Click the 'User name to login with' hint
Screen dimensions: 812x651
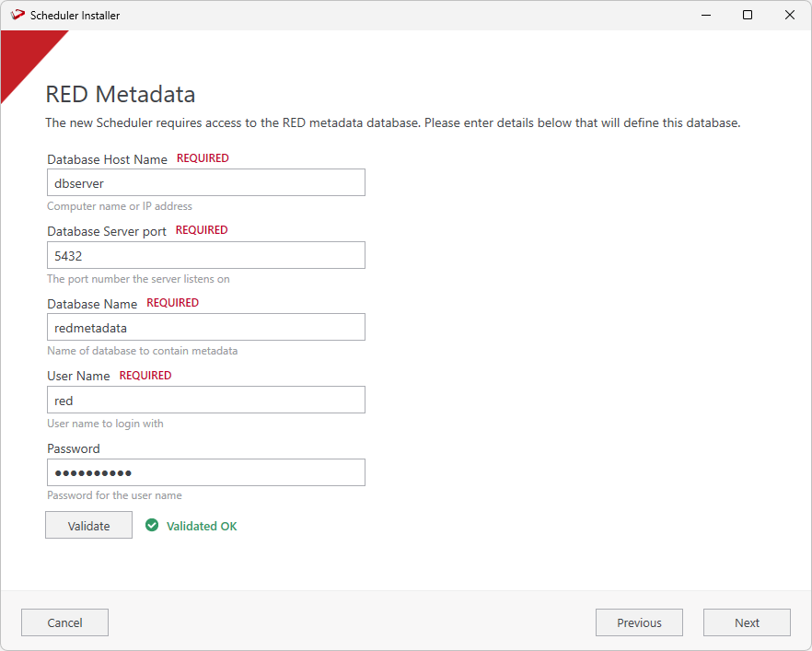tap(105, 424)
